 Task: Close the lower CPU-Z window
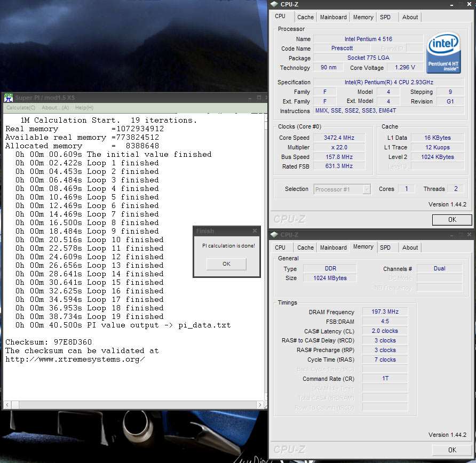click(469, 235)
